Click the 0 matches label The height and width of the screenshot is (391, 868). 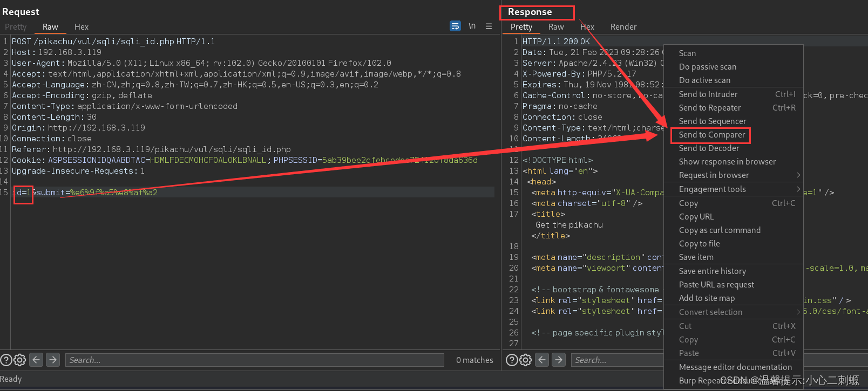[474, 360]
